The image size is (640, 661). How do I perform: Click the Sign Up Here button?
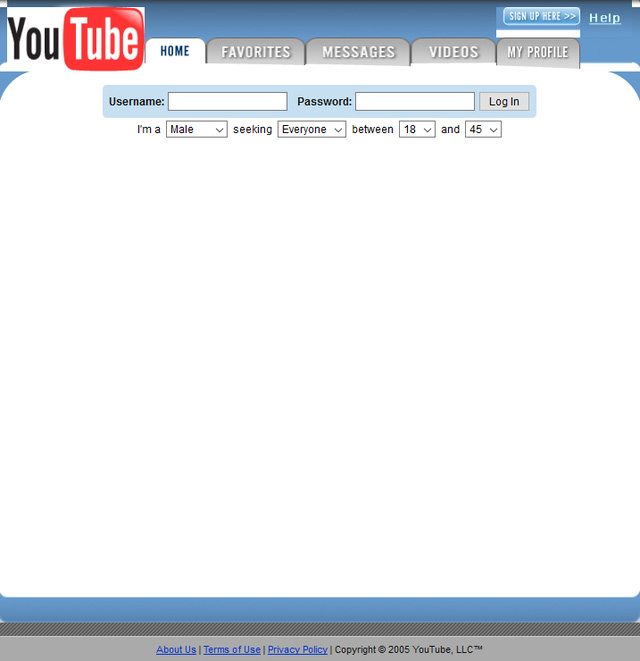541,16
